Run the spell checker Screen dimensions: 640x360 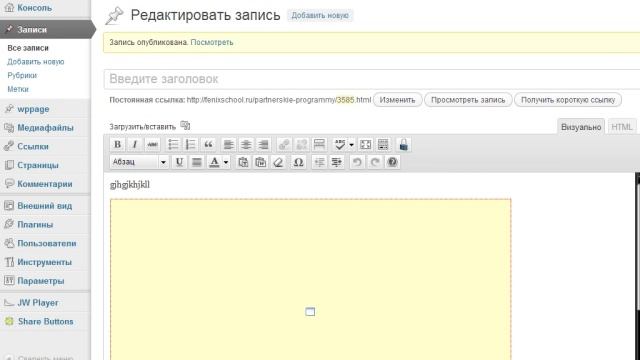(340, 144)
